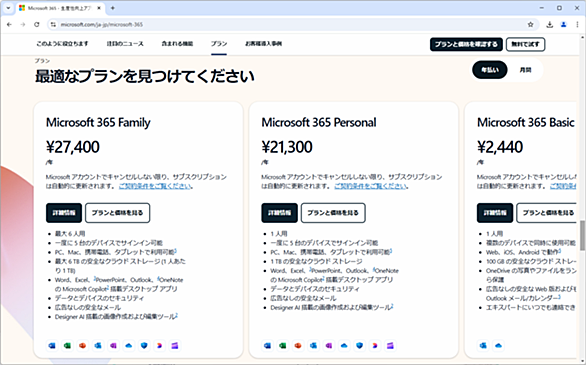Click the ¥2,440 price text
This screenshot has width=586, height=365.
[x=500, y=147]
